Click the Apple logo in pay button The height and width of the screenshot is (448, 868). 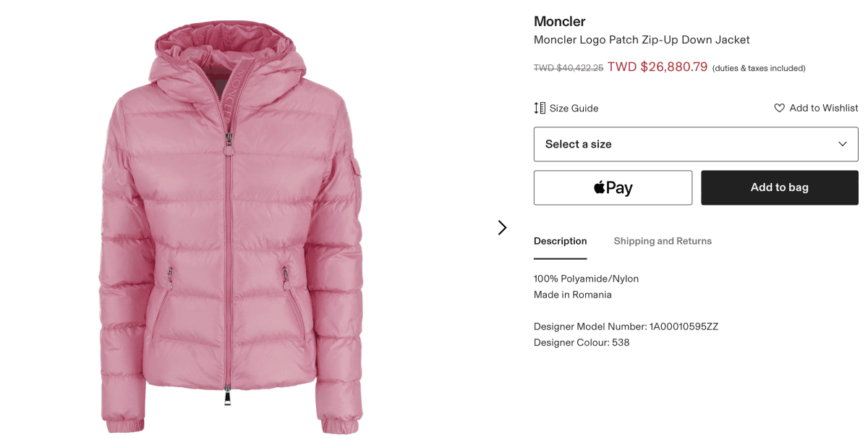(x=599, y=187)
